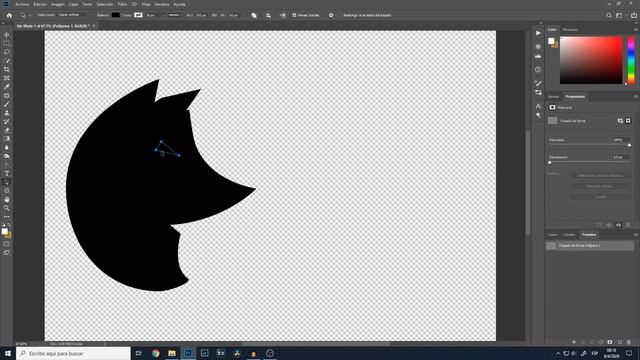
Task: Open the path arrangement dropdown
Action: coord(283,15)
